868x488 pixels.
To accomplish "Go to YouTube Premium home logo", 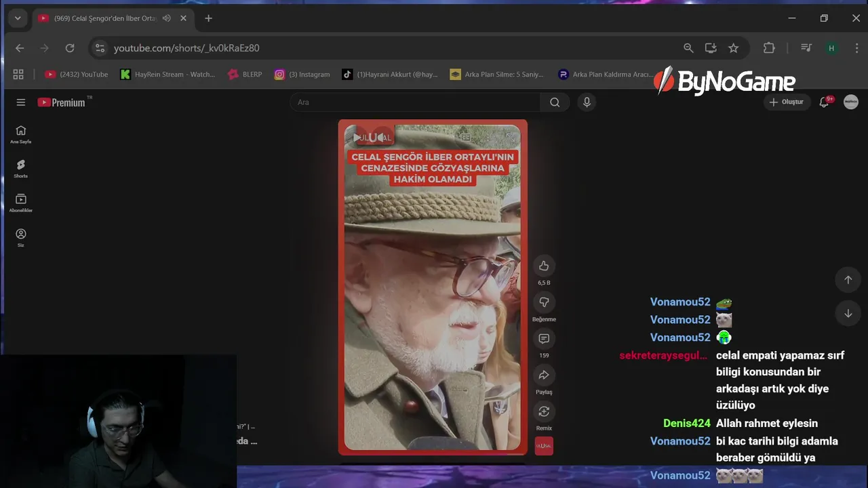I will [x=62, y=102].
